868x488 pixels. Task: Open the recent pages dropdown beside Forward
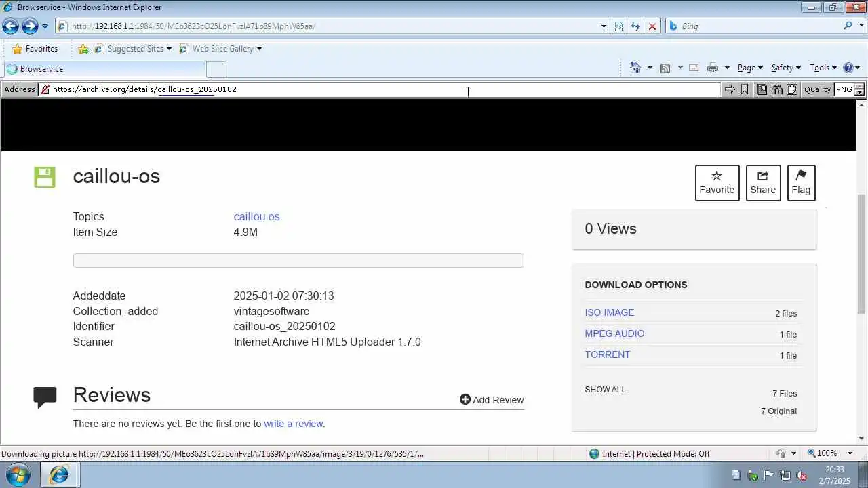click(45, 26)
